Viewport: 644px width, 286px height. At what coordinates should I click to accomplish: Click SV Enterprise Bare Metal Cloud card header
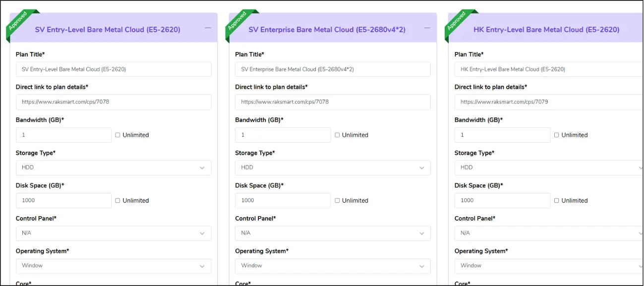coord(333,28)
